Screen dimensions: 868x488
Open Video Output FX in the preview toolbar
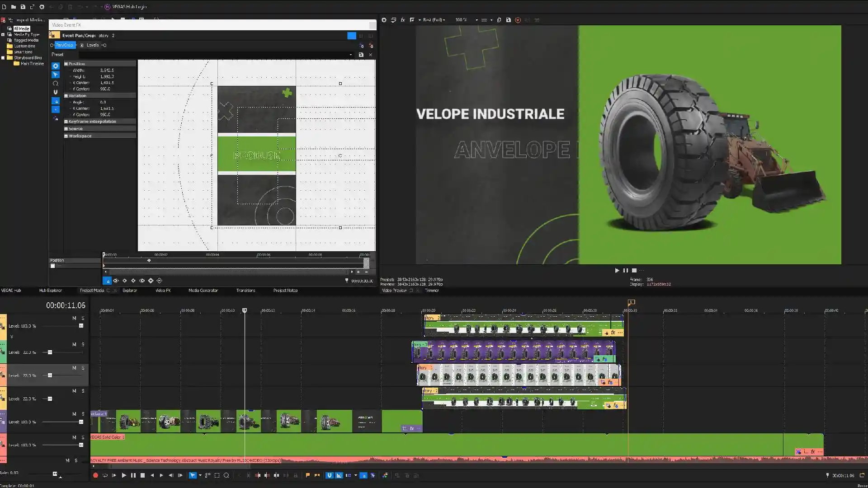[403, 20]
